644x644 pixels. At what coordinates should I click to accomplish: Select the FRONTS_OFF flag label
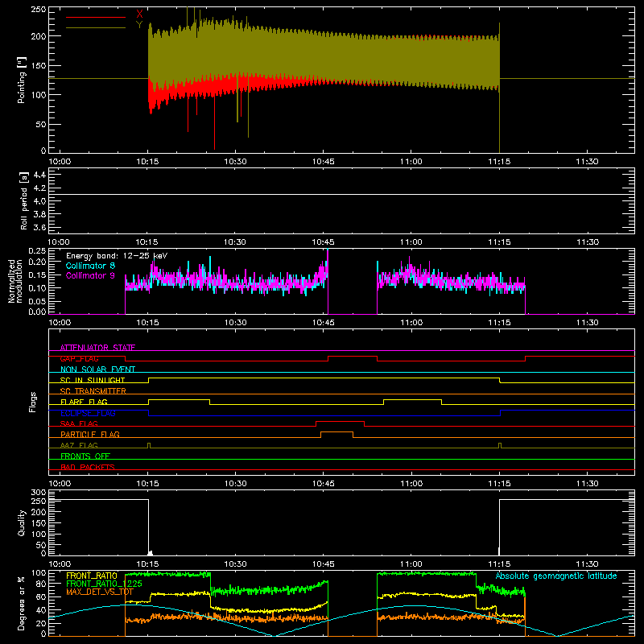(x=85, y=456)
